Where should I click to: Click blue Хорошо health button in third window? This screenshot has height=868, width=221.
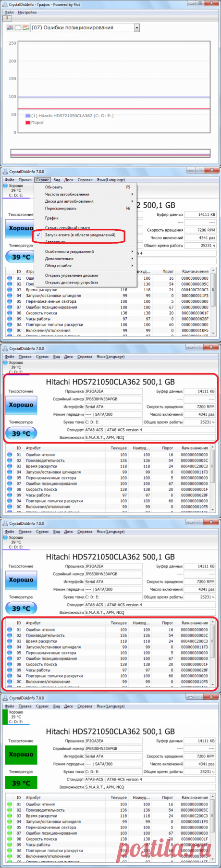point(21,405)
